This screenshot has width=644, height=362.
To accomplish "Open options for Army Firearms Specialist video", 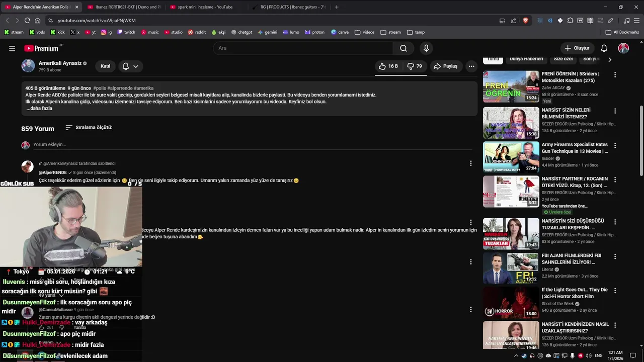I will pyautogui.click(x=615, y=145).
